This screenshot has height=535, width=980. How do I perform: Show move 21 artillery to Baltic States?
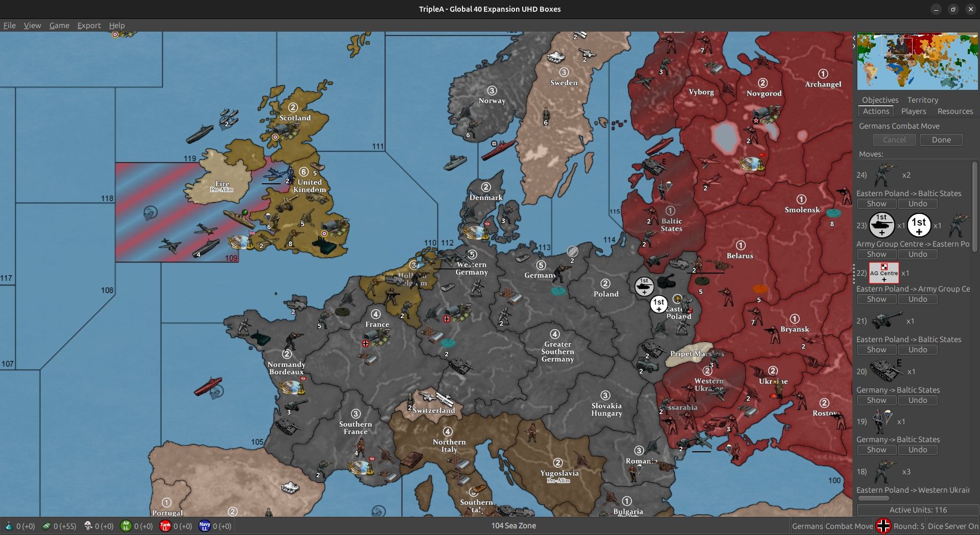pyautogui.click(x=876, y=350)
